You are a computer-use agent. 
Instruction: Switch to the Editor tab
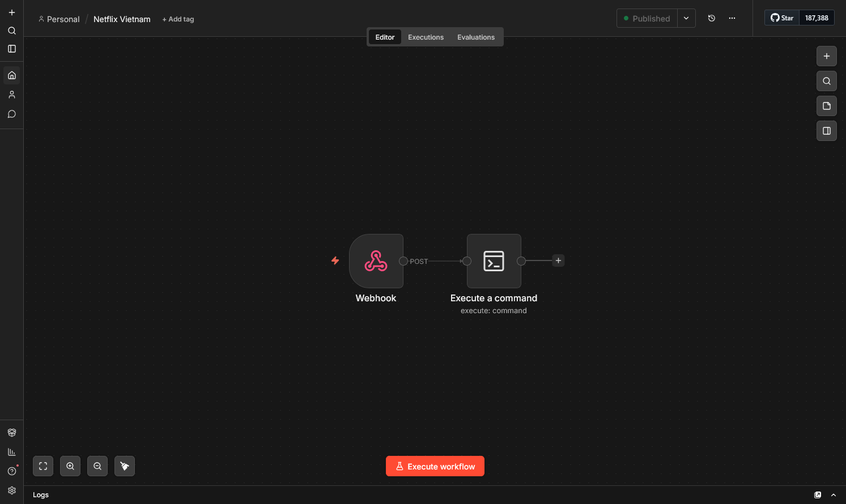coord(385,37)
